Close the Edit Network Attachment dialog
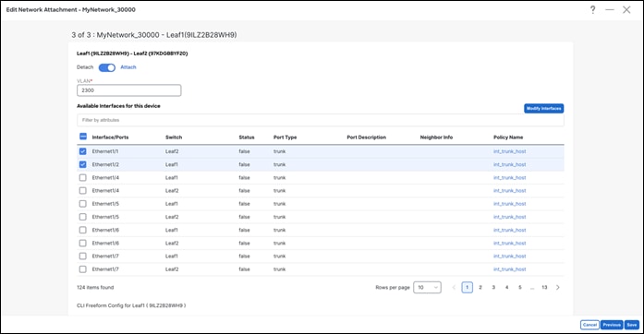Image resolution: width=644 pixels, height=334 pixels. (x=626, y=9)
